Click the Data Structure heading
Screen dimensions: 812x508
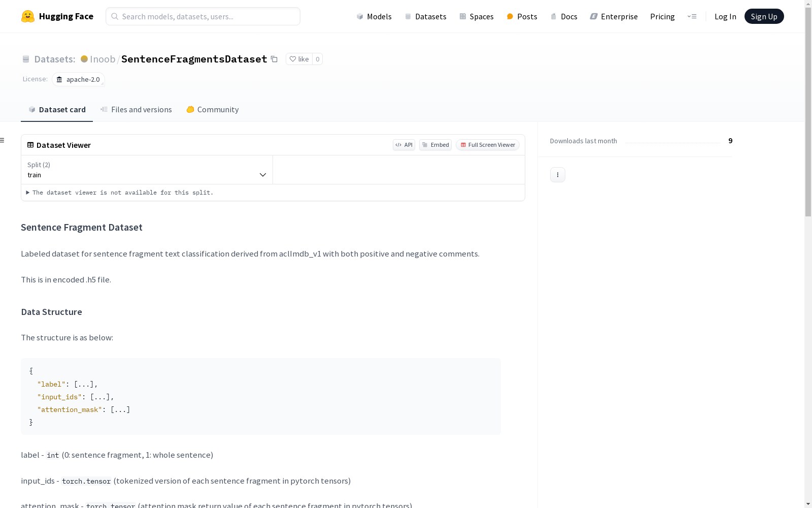click(51, 312)
